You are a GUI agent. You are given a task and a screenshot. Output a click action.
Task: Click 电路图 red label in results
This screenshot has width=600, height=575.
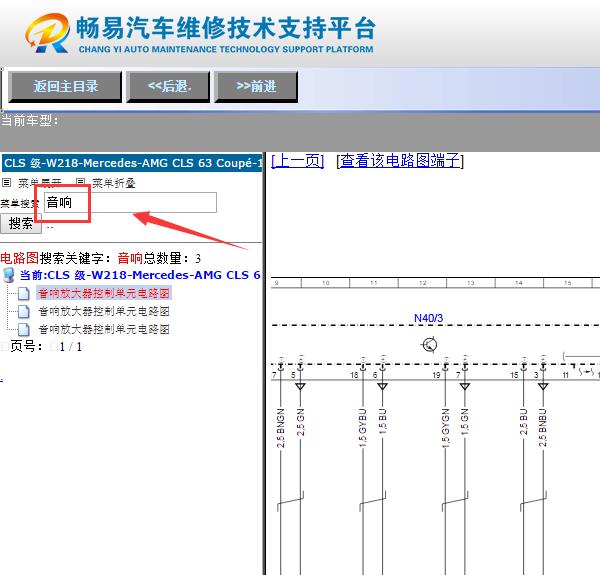click(20, 258)
